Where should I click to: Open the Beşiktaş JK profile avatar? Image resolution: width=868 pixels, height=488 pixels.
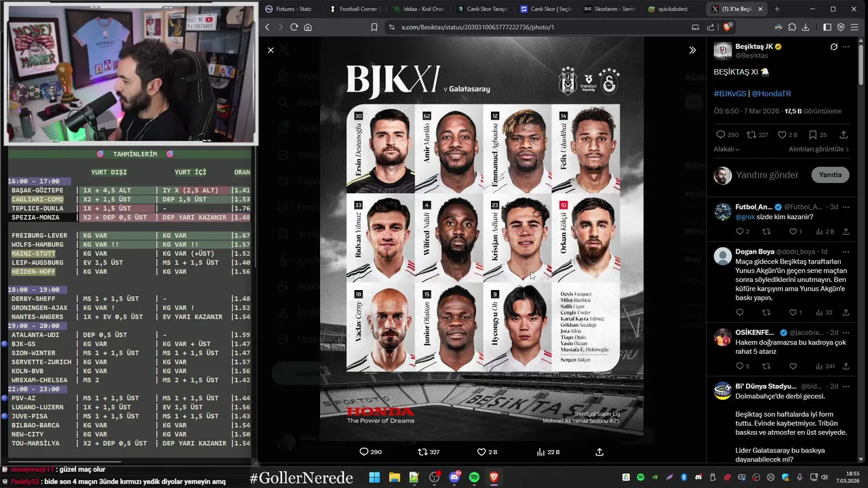click(x=722, y=51)
